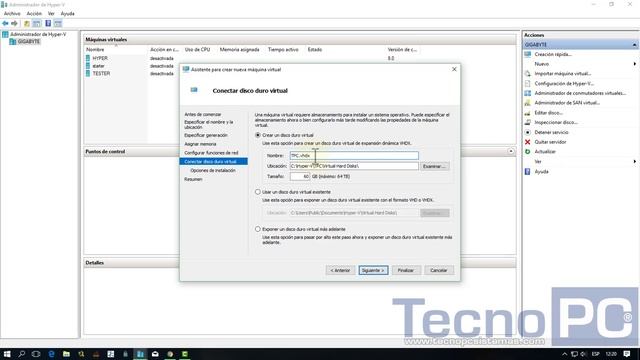Click the Cancelar button
This screenshot has width=640, height=360.
click(439, 270)
